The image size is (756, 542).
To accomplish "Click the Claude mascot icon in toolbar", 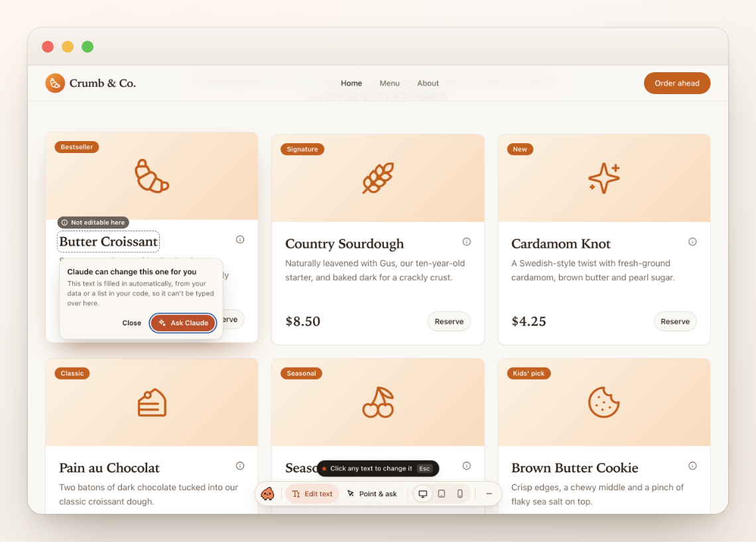I will coord(268,494).
